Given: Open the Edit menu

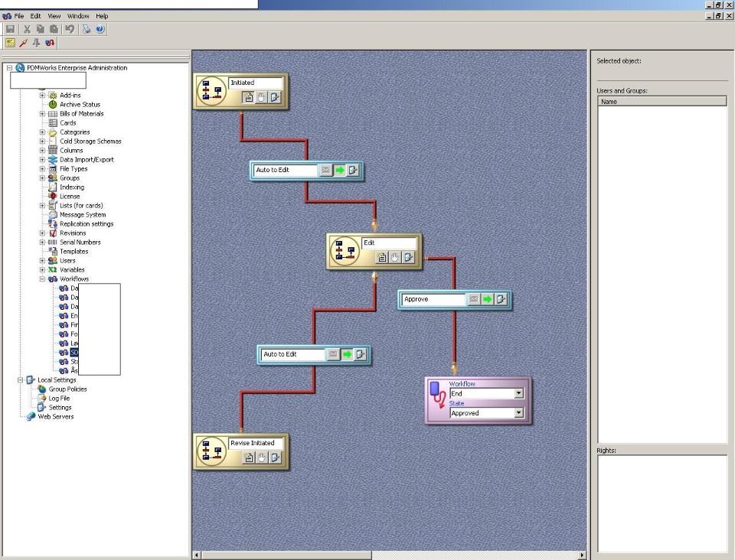Looking at the screenshot, I should pos(36,16).
